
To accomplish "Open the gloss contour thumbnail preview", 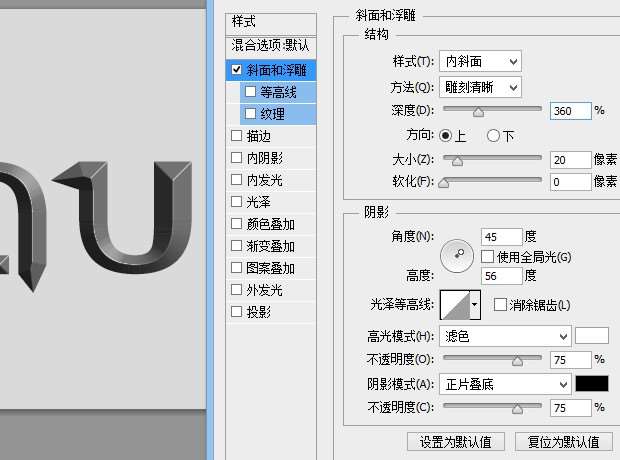I will 454,304.
